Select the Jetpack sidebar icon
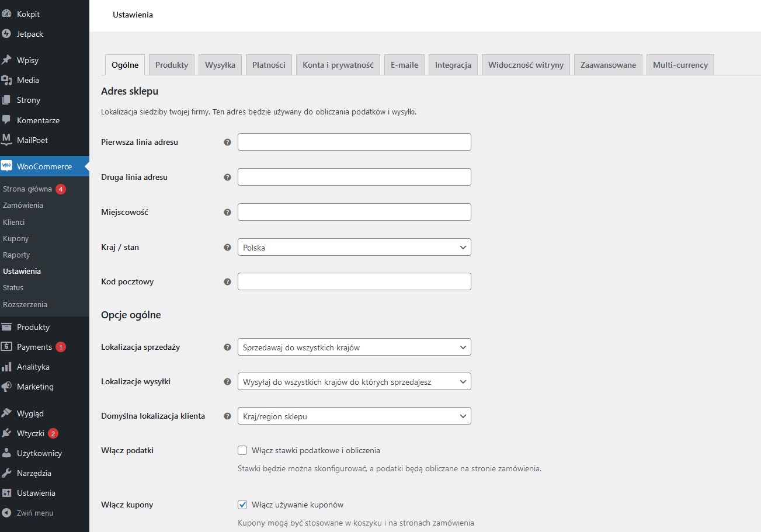This screenshot has width=761, height=532. click(7, 34)
